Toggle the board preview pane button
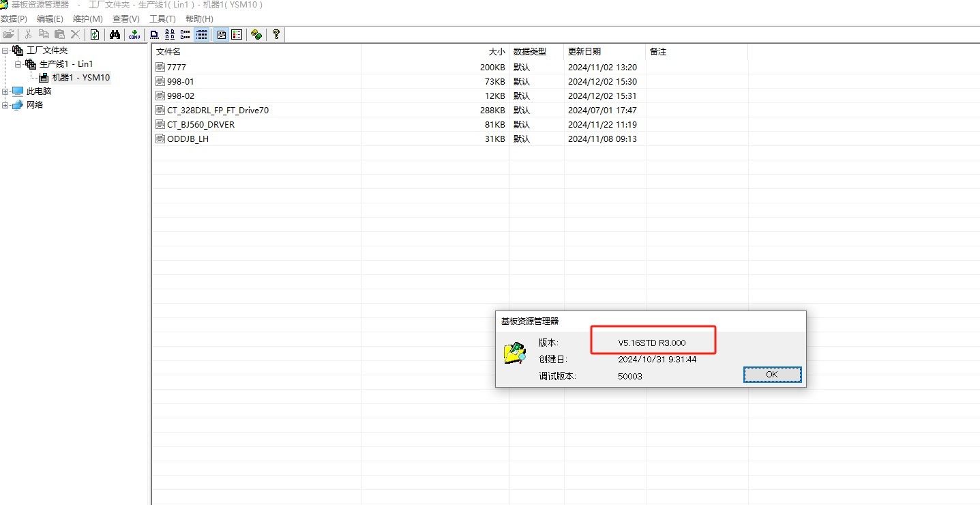The height and width of the screenshot is (505, 980). (x=222, y=34)
